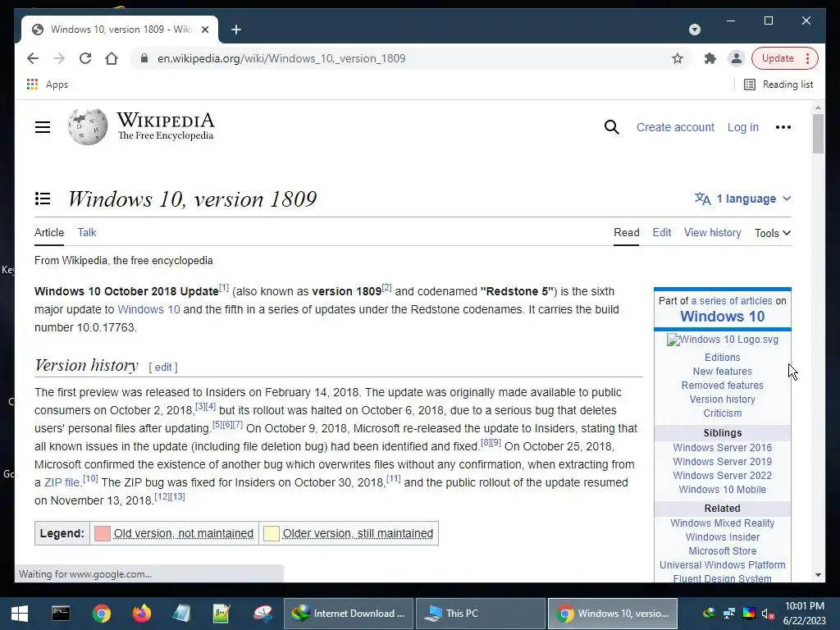Open the taskbar clock and date
Viewport: 840px width, 630px height.
(x=804, y=614)
